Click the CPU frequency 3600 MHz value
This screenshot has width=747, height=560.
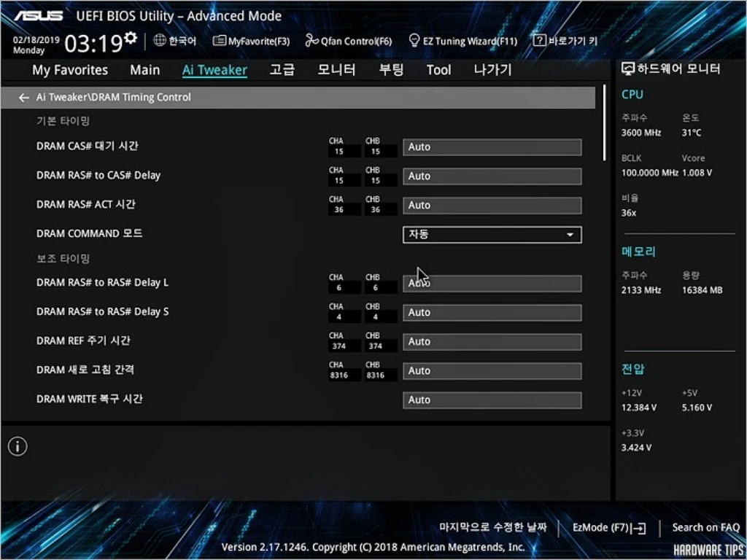[x=640, y=133]
